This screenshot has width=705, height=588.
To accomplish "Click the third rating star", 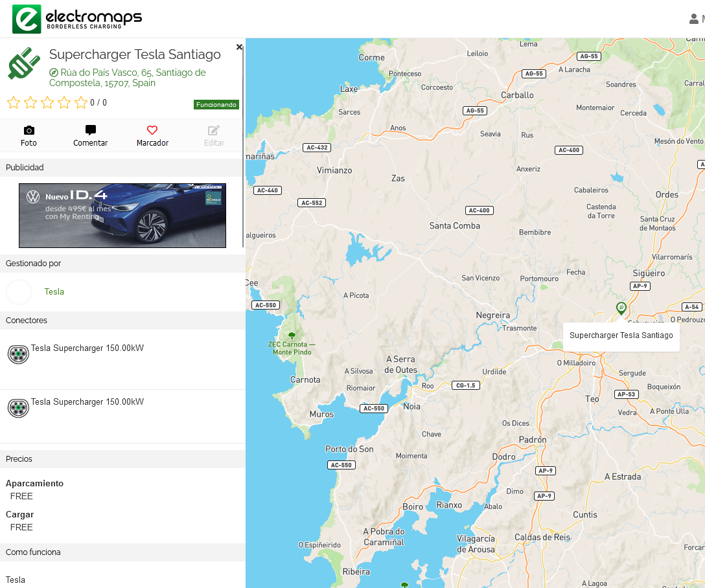I will click(47, 102).
